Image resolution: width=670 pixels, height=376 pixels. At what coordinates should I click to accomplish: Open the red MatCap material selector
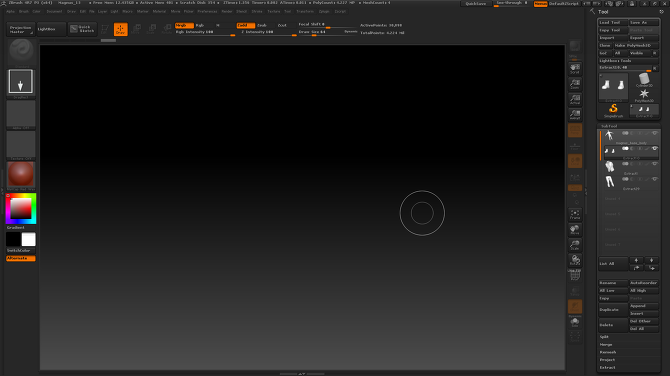tap(21, 175)
